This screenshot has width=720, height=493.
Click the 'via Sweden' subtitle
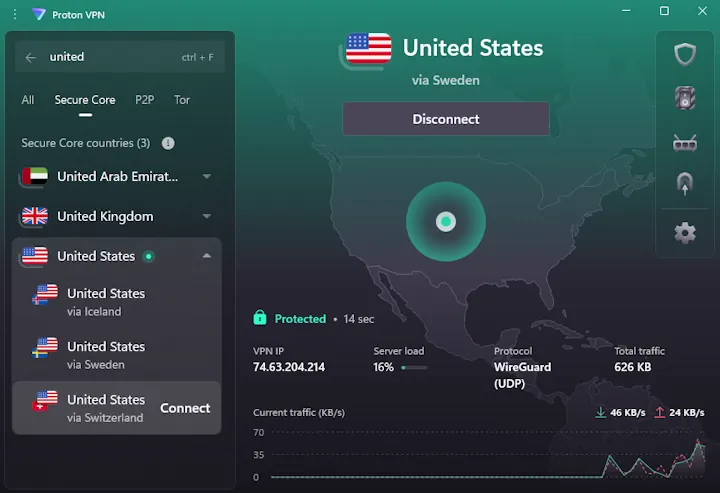pyautogui.click(x=445, y=80)
